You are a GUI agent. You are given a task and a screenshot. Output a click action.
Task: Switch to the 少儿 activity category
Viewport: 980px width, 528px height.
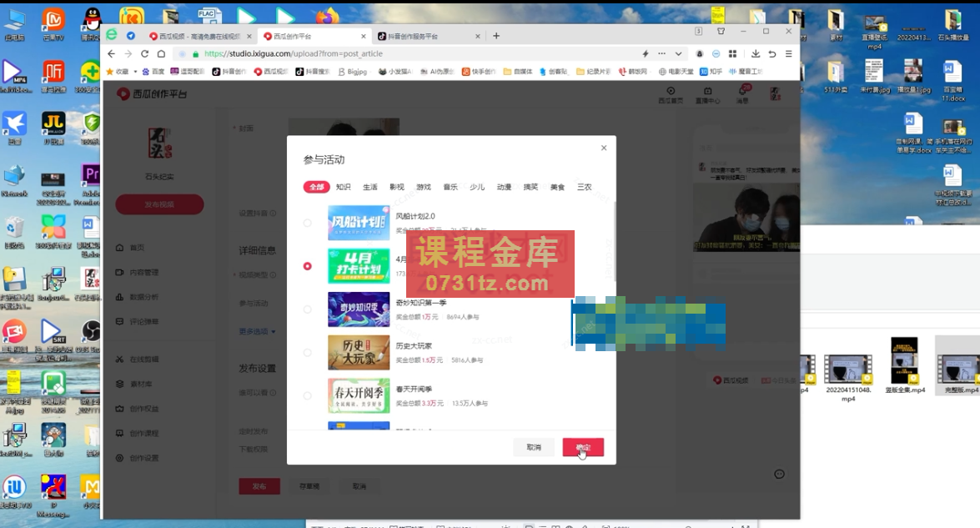(477, 187)
